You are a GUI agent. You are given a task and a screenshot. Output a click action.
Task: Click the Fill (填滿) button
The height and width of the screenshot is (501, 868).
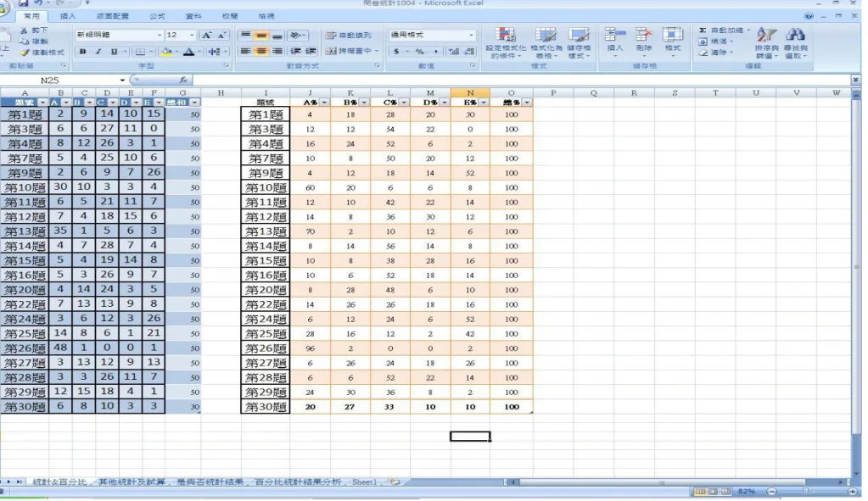714,42
